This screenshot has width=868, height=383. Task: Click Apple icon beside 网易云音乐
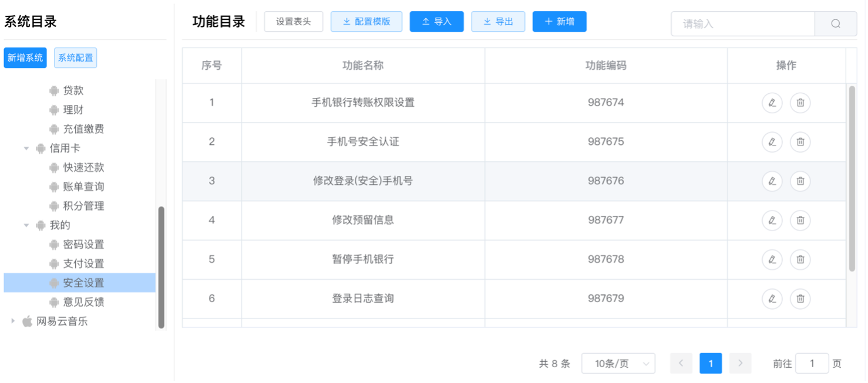click(27, 321)
